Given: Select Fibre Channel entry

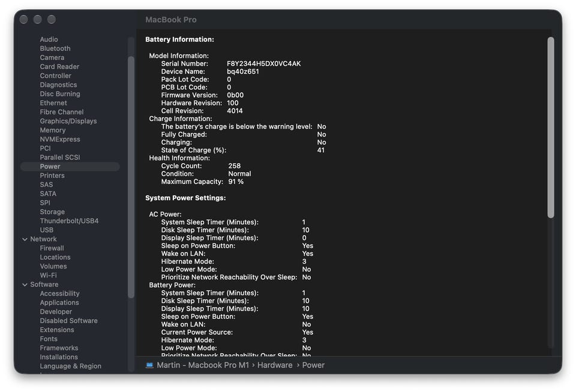Looking at the screenshot, I should tap(62, 112).
